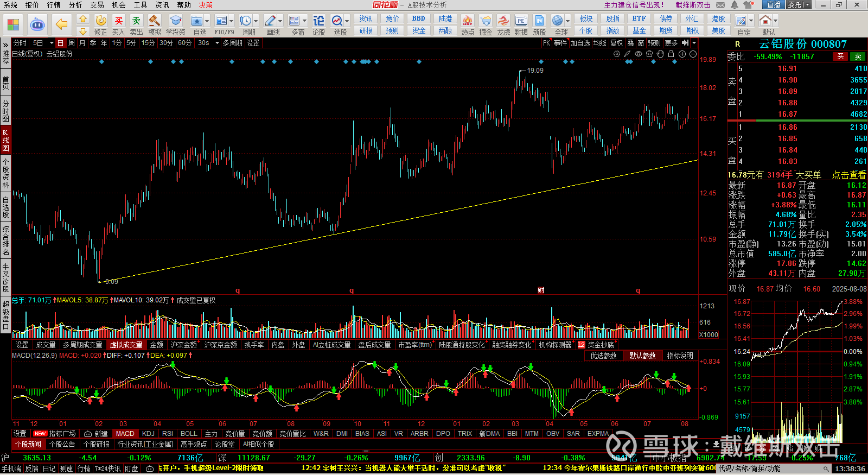Click the 港股 Hong Kong stocks button
This screenshot has width=868, height=475.
point(719,18)
